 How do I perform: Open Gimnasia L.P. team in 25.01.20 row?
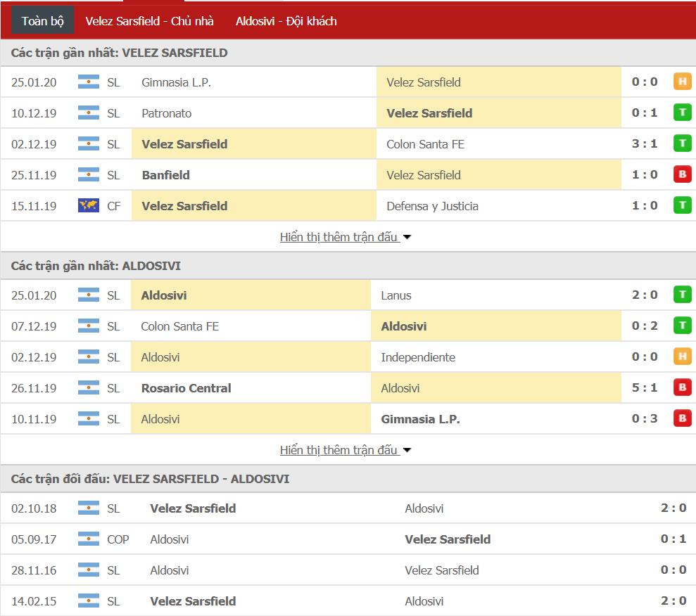(176, 82)
